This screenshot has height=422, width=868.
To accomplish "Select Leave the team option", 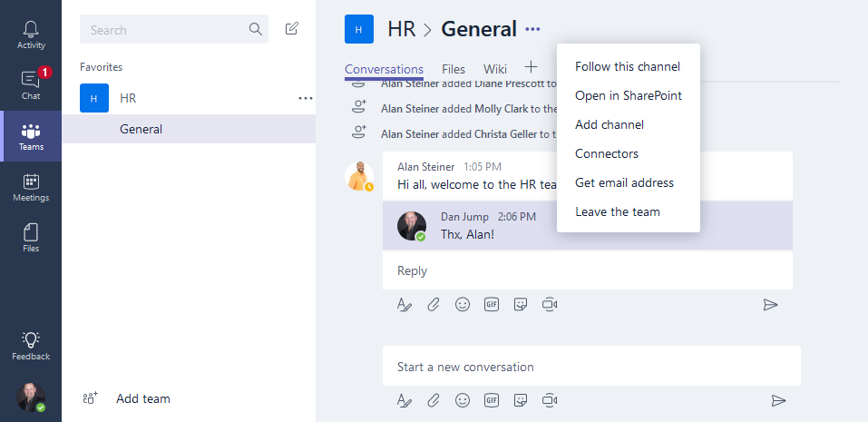I will pos(618,211).
